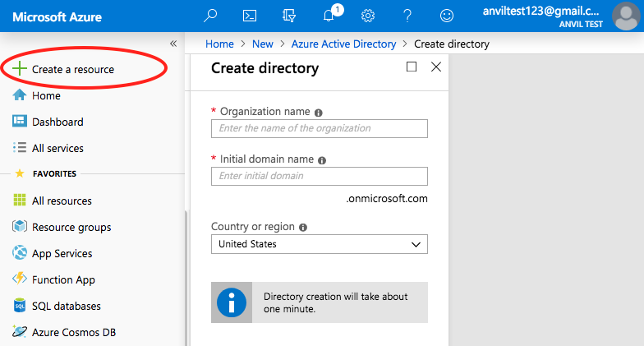Click the Azure Cosmos DB icon
The image size is (644, 346).
tap(20, 331)
